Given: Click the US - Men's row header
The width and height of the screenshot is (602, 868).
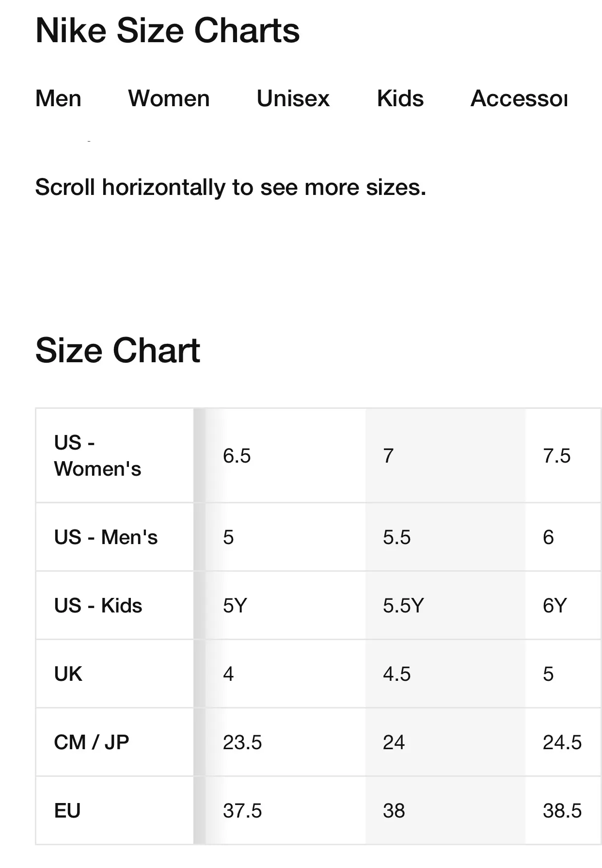Looking at the screenshot, I should pyautogui.click(x=106, y=537).
